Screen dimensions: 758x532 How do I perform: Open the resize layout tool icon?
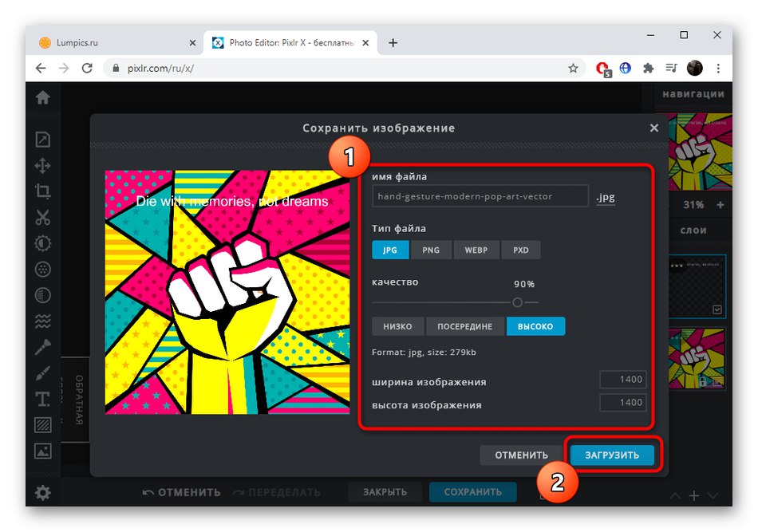pos(42,140)
